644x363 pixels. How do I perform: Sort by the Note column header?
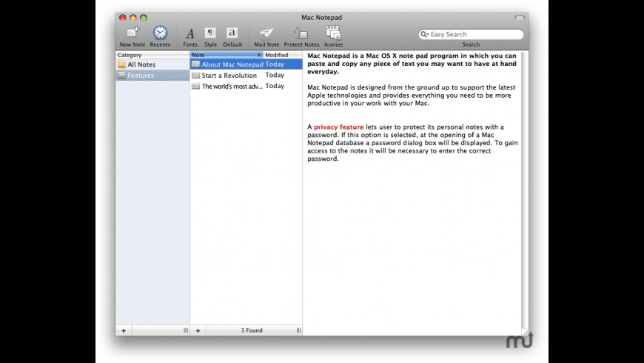pos(227,55)
